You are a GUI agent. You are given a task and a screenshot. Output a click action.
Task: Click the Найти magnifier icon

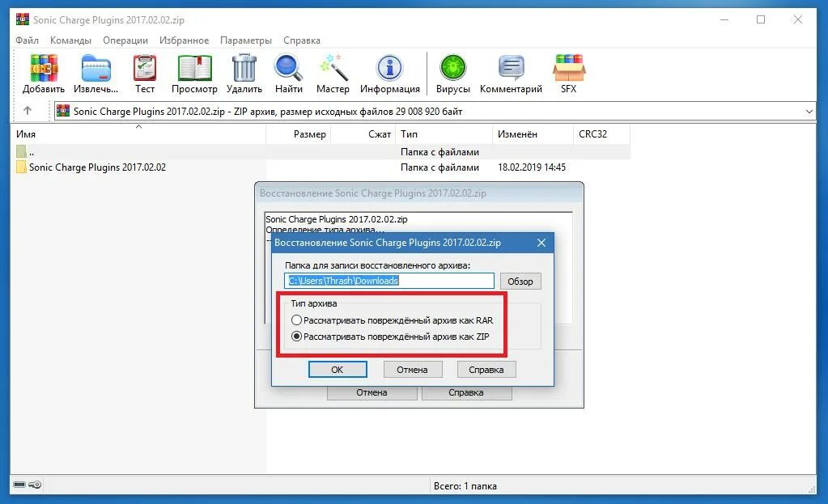point(288,68)
